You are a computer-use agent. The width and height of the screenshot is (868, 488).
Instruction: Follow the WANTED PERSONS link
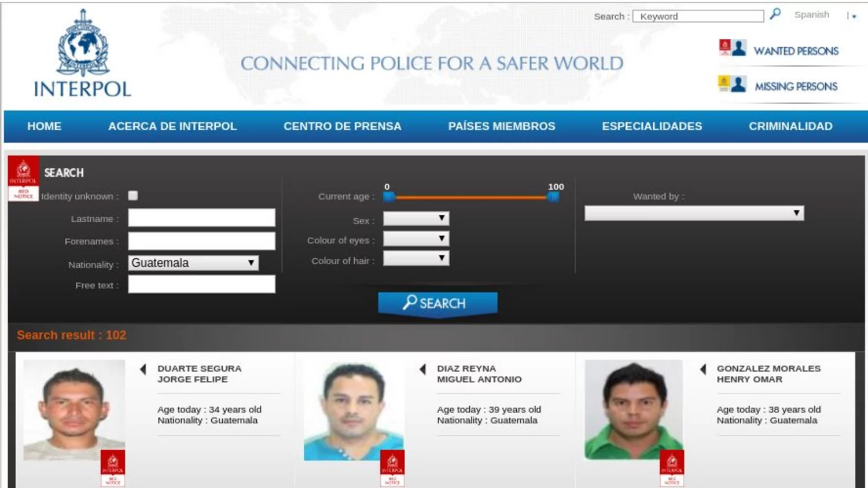click(x=796, y=51)
